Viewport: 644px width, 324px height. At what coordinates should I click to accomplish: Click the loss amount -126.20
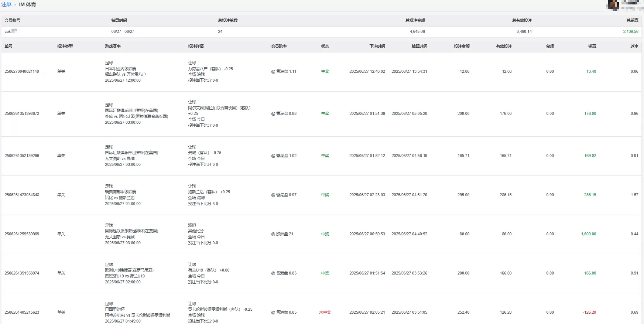pos(589,312)
